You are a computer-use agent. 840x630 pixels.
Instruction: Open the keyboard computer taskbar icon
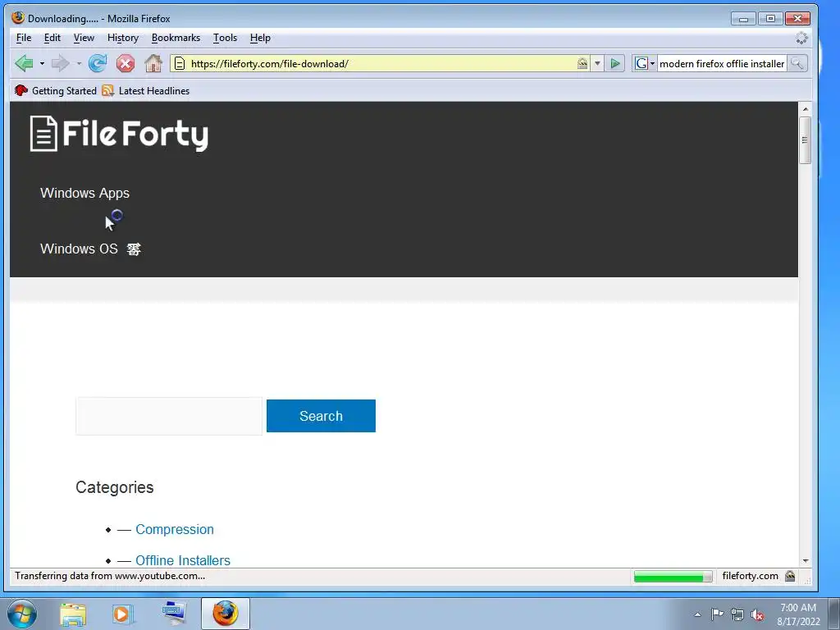(175, 614)
